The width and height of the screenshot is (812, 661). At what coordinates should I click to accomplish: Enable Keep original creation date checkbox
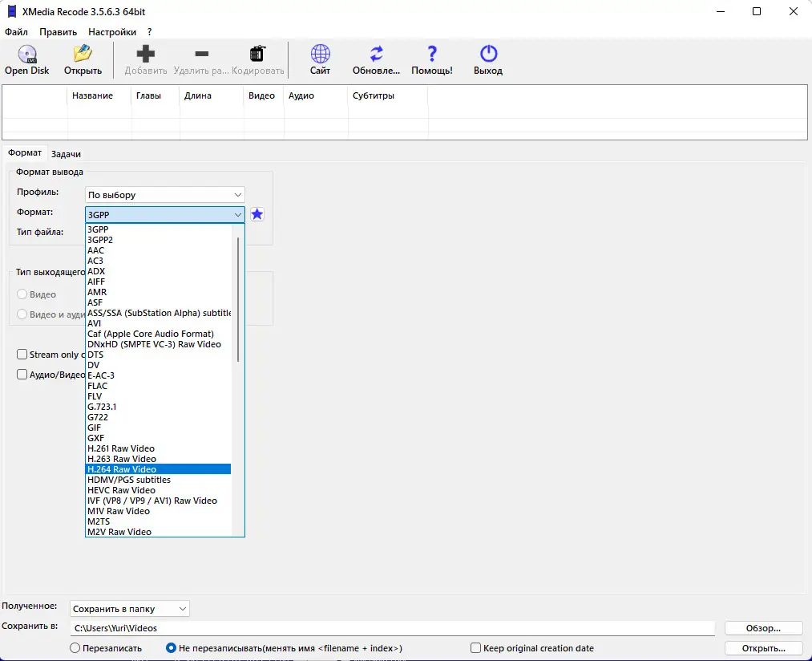pos(475,648)
